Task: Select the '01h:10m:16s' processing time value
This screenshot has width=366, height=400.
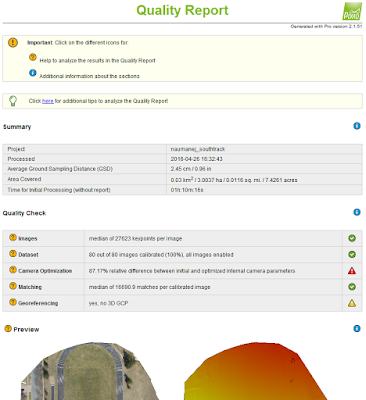Action: [x=187, y=190]
